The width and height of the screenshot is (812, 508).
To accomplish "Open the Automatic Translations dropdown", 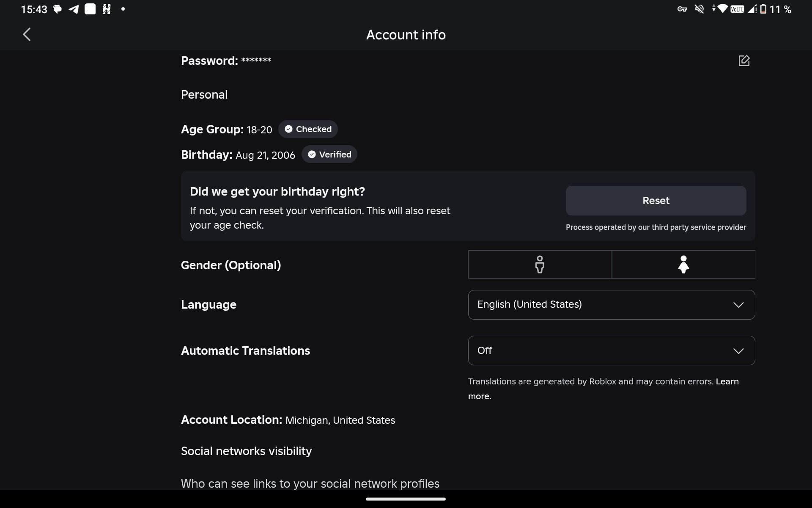I will pyautogui.click(x=612, y=351).
